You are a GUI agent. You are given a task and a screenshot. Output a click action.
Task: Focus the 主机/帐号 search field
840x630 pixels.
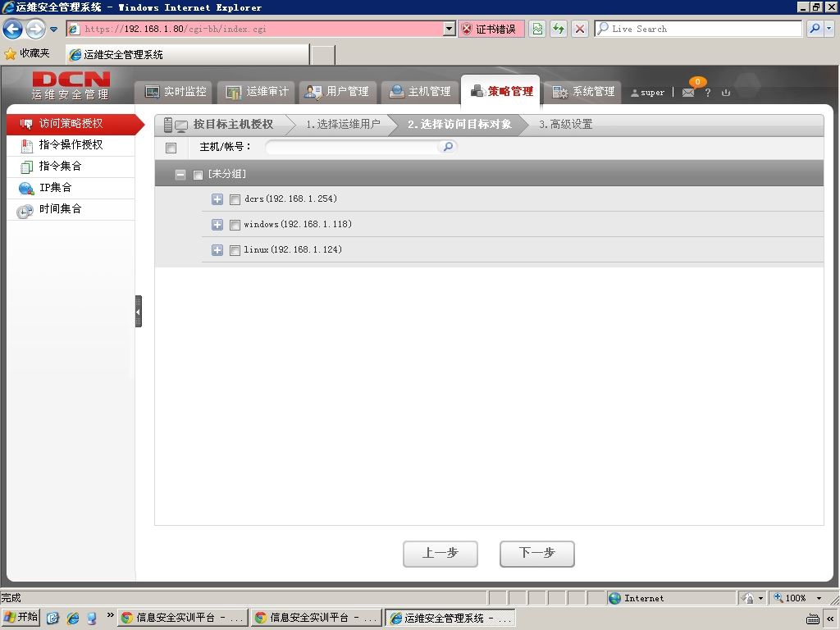coord(353,147)
